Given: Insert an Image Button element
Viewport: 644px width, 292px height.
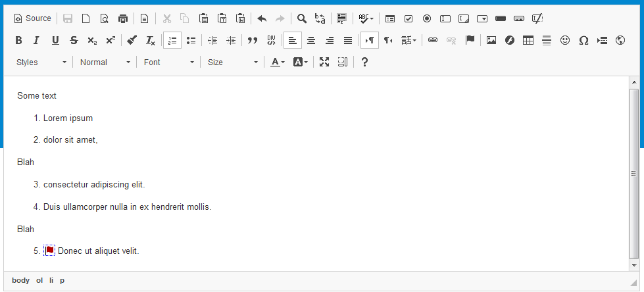Looking at the screenshot, I should click(519, 18).
